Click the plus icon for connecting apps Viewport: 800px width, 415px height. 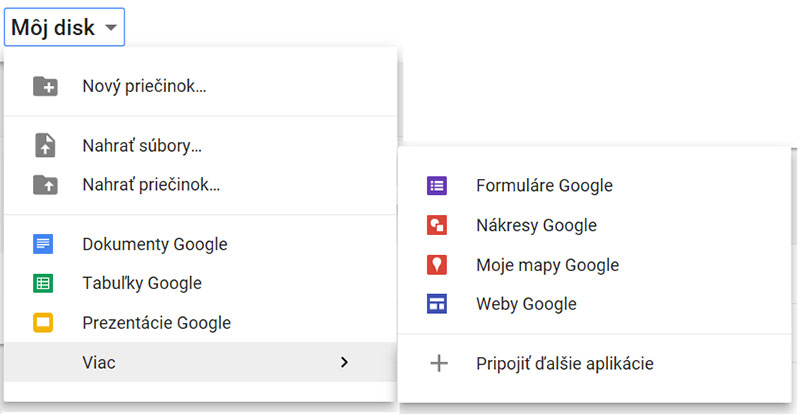(439, 363)
